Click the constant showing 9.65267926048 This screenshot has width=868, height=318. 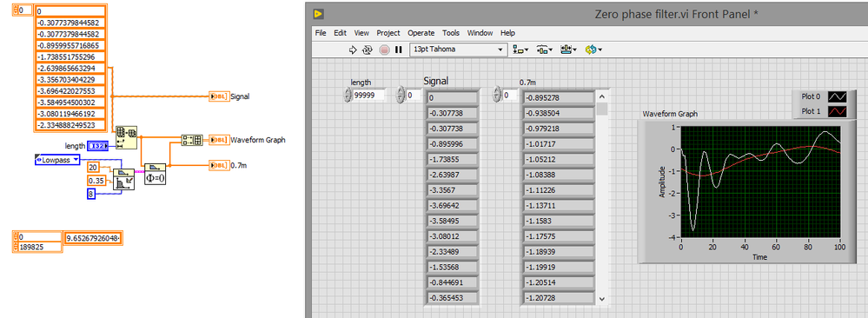[x=93, y=238]
